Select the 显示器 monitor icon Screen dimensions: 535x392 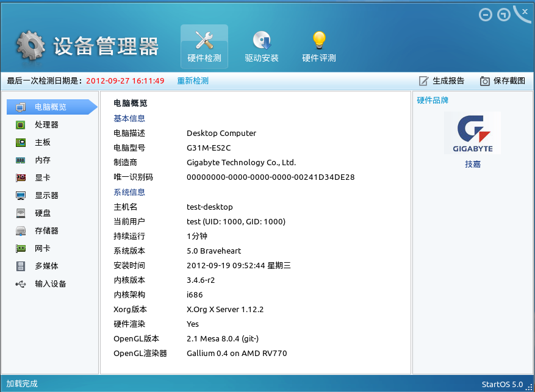coord(21,196)
